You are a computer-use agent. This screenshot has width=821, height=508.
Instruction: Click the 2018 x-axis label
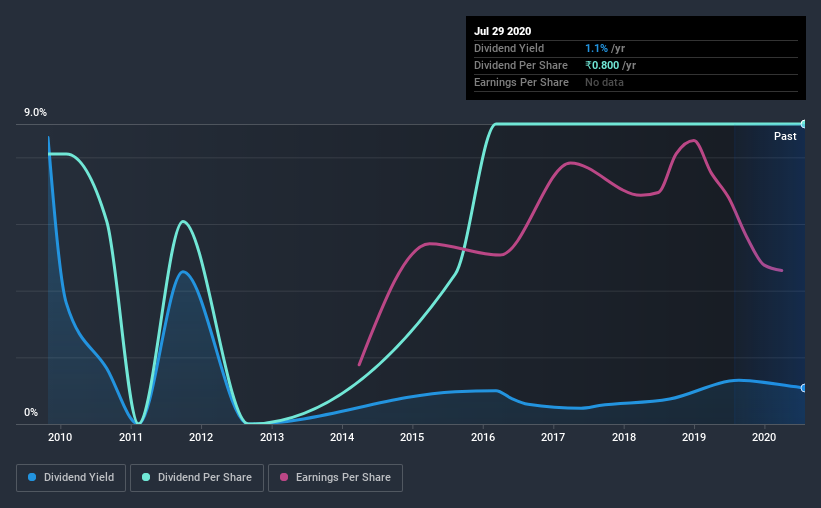point(624,437)
